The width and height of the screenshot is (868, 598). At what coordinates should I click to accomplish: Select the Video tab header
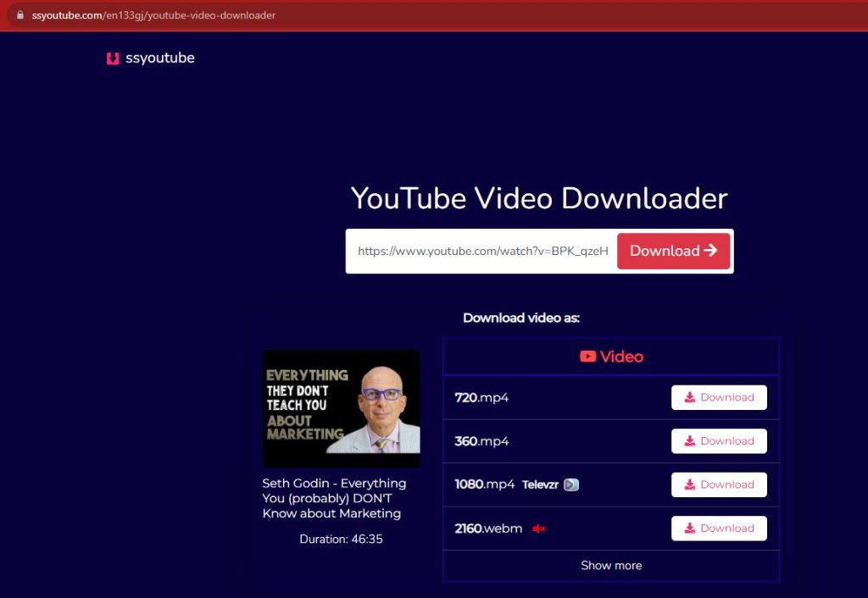(611, 357)
